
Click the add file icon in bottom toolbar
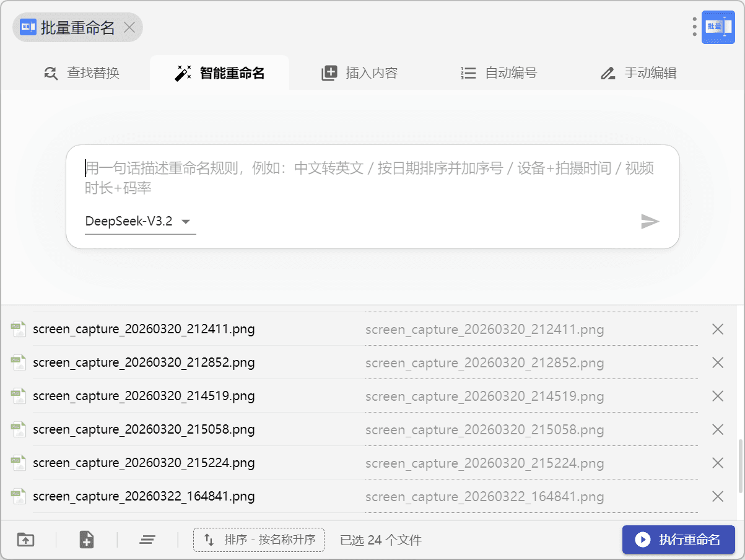[x=87, y=540]
